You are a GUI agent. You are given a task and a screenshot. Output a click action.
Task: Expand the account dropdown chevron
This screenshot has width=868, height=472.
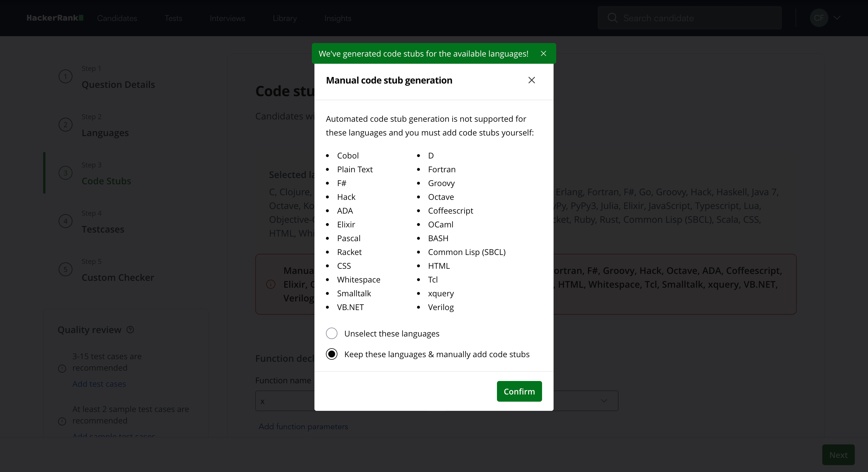pyautogui.click(x=837, y=18)
